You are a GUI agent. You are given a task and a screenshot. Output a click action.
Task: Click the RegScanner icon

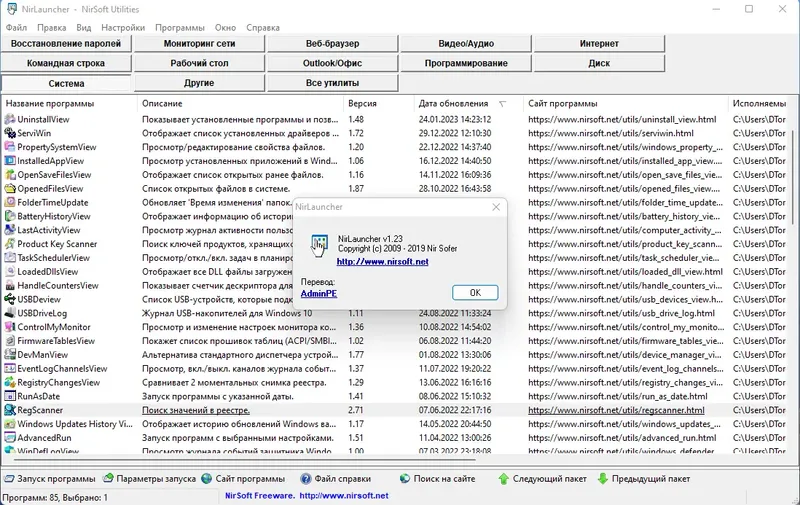point(10,410)
